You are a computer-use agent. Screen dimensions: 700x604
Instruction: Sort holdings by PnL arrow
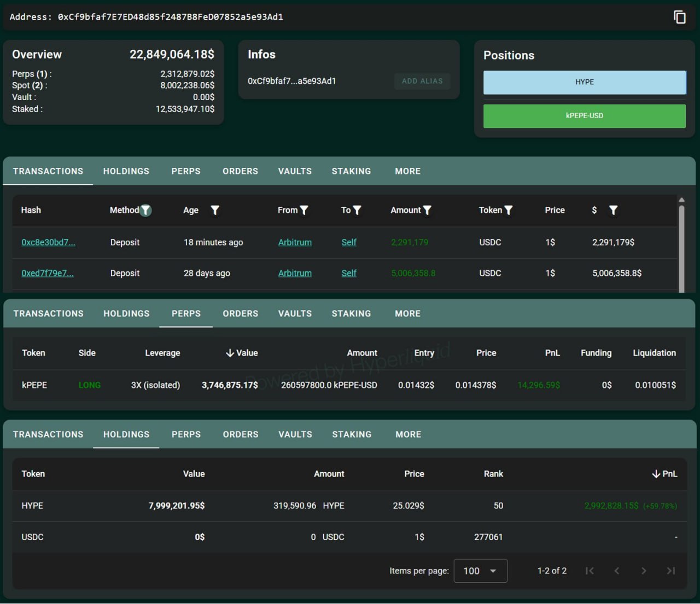[x=656, y=474]
